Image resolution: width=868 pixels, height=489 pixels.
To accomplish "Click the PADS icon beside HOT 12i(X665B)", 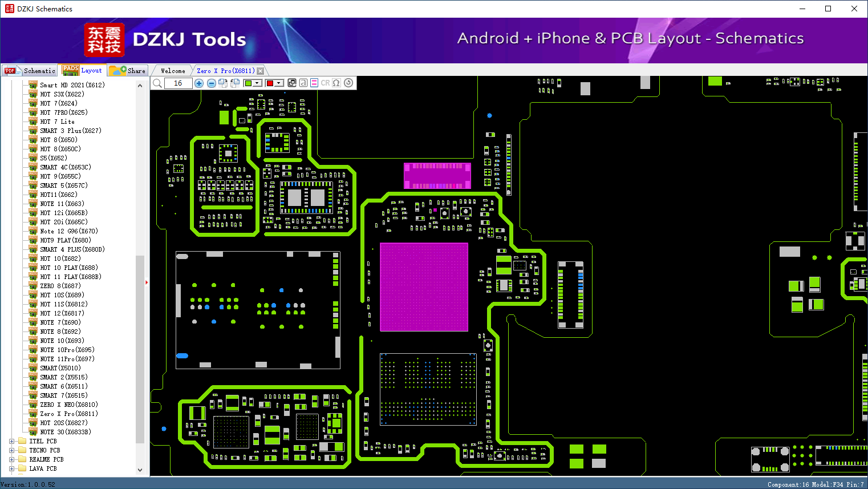I will (x=33, y=213).
